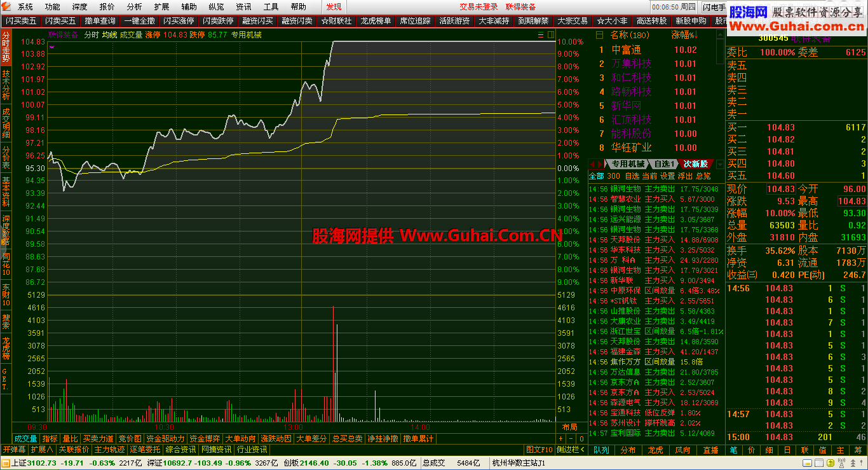Click the 买卖力道 indicator tab

click(x=98, y=439)
